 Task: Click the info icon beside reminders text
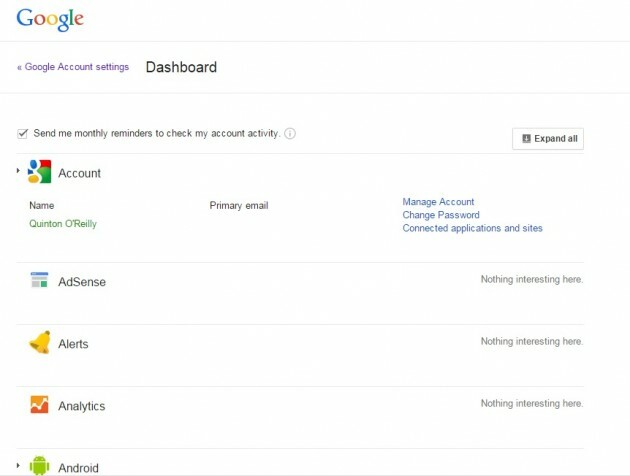pos(290,134)
